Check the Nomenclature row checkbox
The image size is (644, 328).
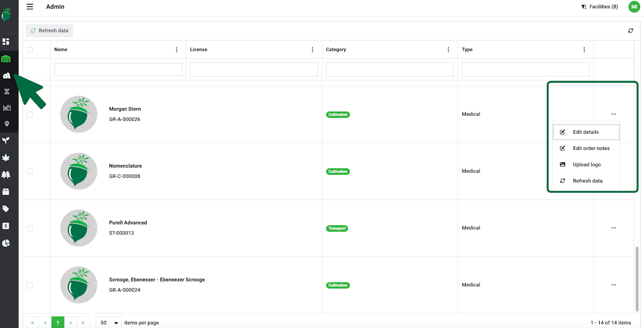point(30,171)
